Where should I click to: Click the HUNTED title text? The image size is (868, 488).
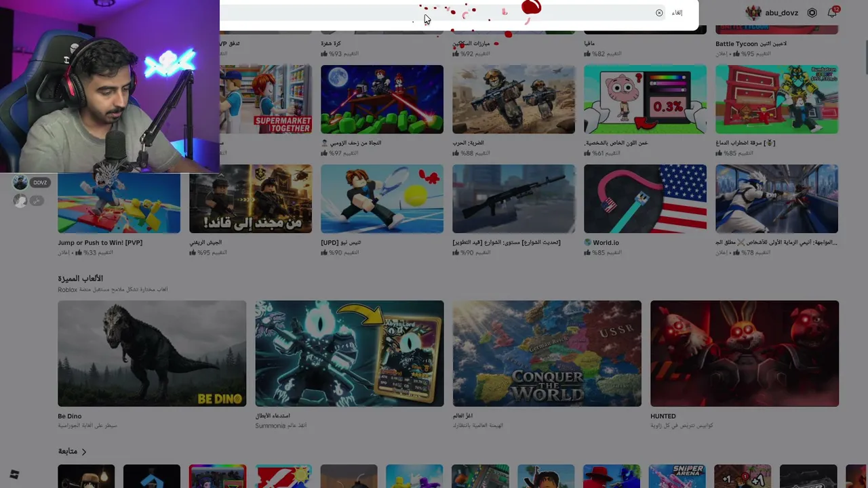pos(663,416)
